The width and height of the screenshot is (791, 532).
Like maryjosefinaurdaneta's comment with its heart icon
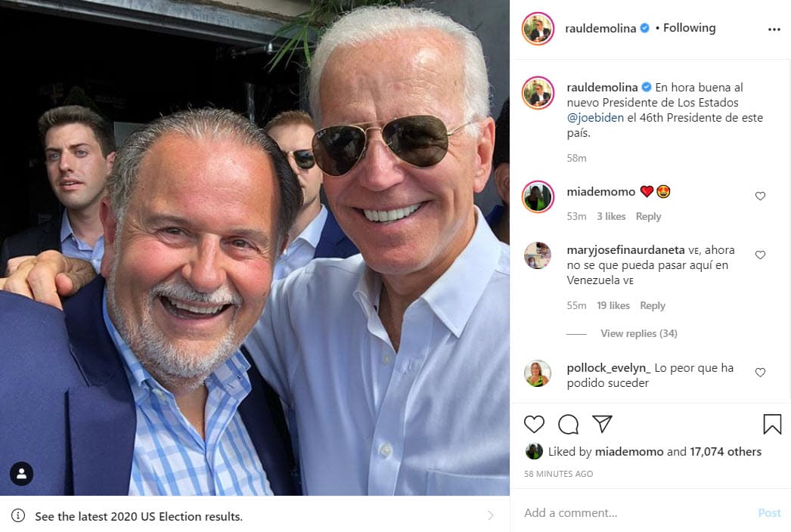(760, 255)
